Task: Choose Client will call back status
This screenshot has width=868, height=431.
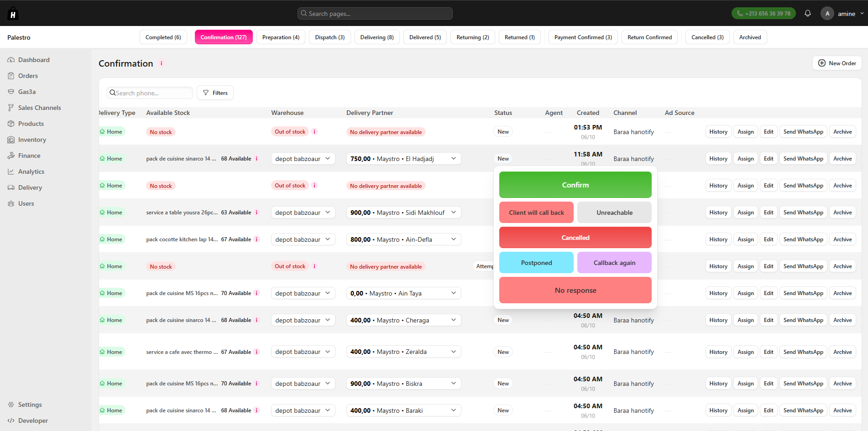Action: pos(536,213)
